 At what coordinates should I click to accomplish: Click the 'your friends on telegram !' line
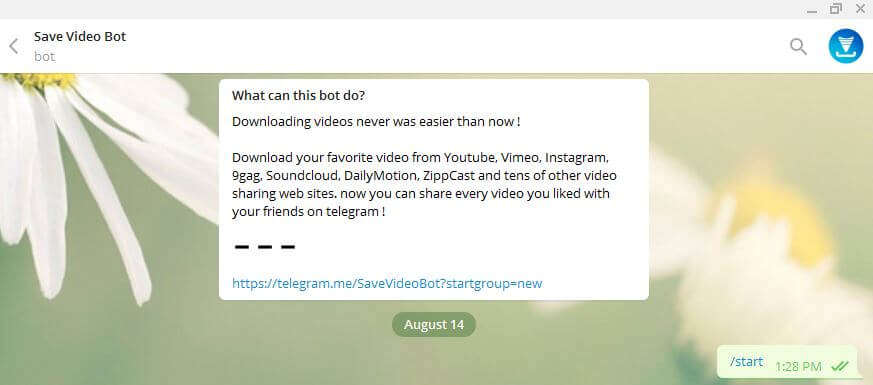point(308,212)
